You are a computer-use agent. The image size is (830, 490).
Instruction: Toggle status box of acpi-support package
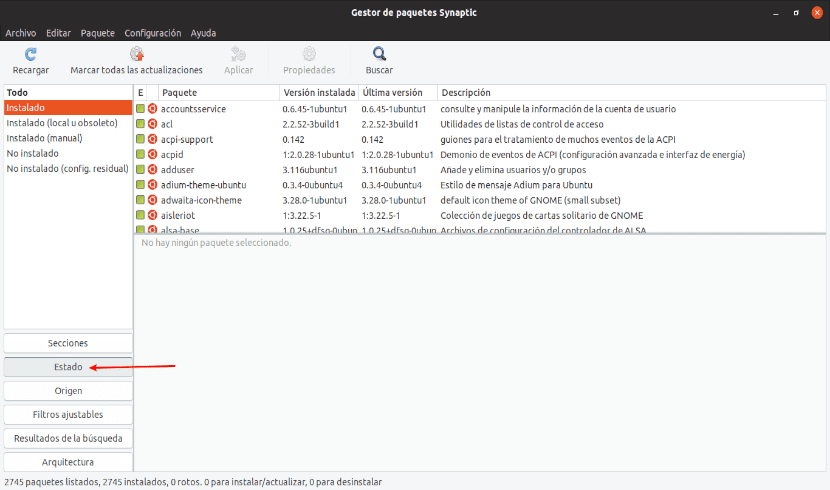[x=140, y=139]
